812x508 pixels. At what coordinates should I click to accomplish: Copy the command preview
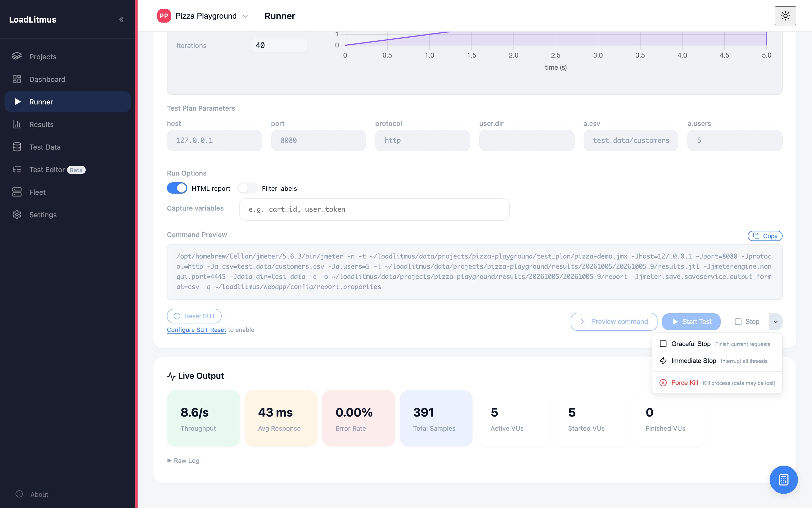[765, 236]
